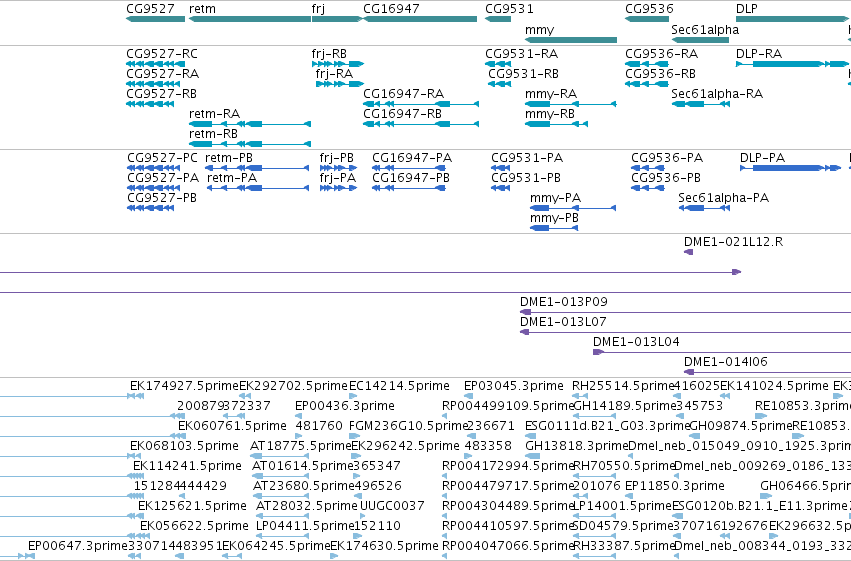Click the frj gene arrow
Viewport: 851px width, 561px height.
[x=336, y=20]
